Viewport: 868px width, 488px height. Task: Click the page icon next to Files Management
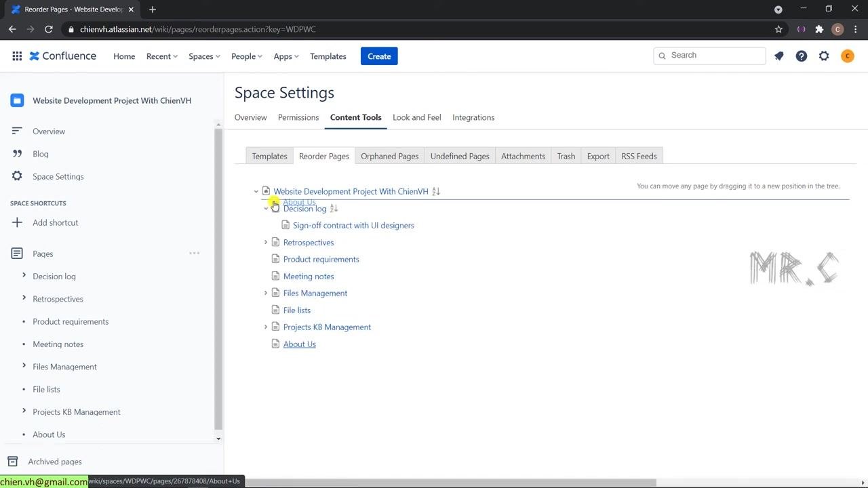[x=275, y=293]
